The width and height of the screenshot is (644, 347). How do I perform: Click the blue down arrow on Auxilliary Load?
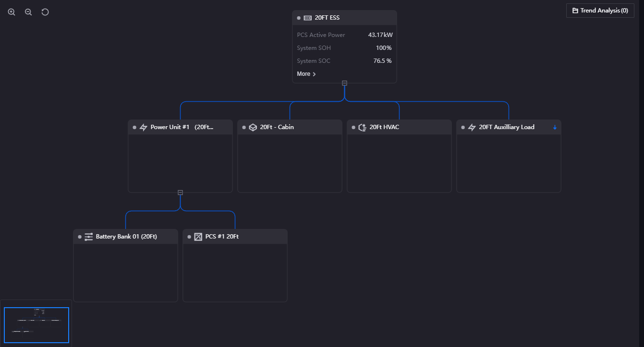tap(555, 127)
